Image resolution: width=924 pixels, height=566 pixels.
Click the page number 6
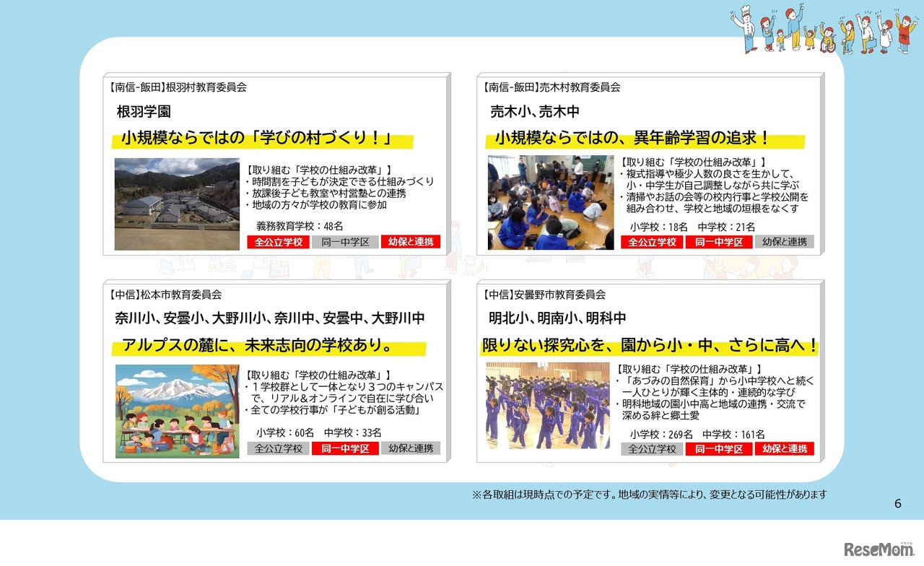897,503
